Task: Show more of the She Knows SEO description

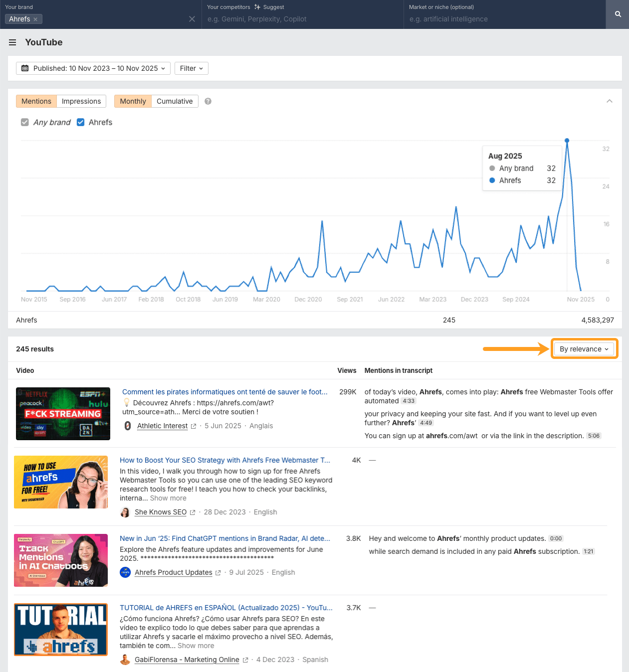Action: [x=168, y=498]
